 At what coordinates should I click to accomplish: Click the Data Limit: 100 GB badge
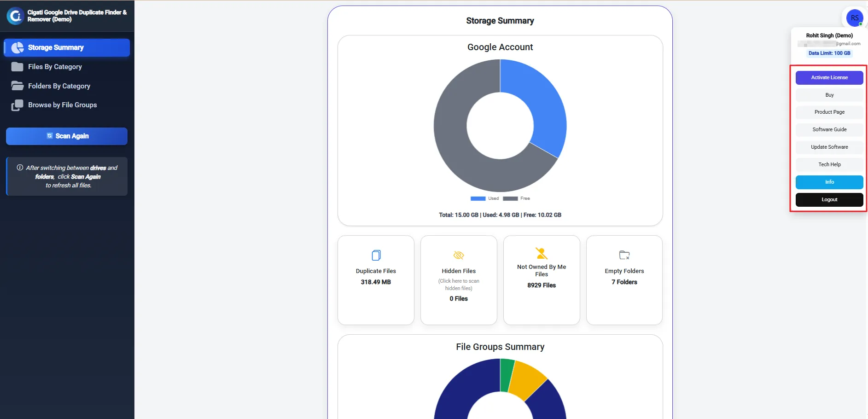pyautogui.click(x=829, y=53)
